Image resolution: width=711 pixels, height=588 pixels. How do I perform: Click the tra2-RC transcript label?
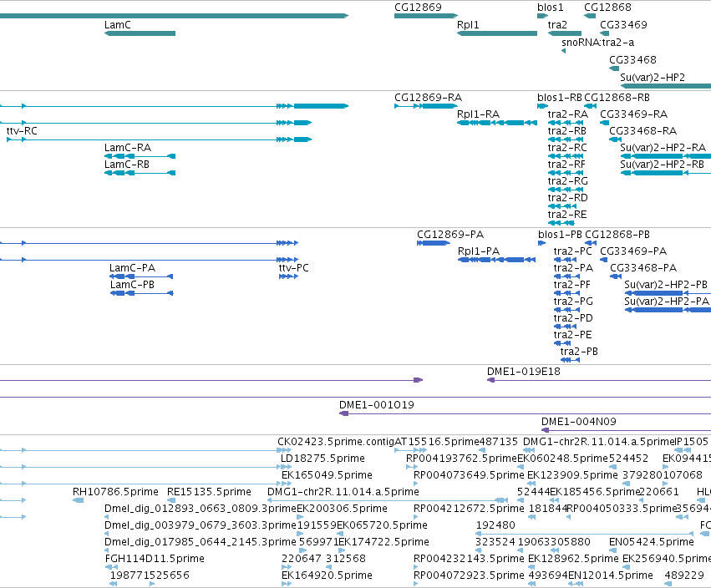point(567,148)
